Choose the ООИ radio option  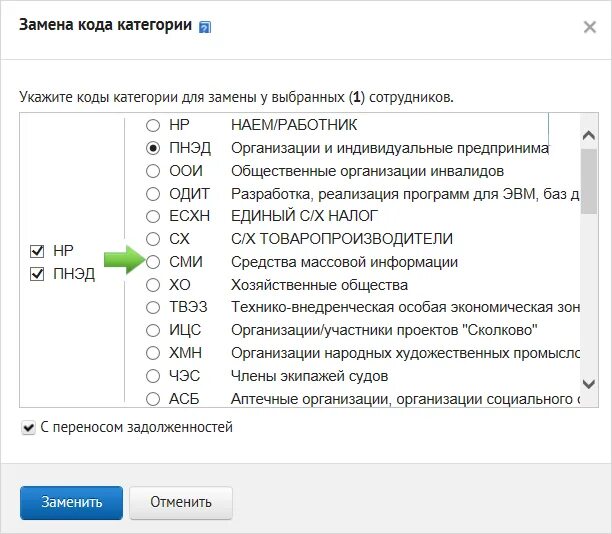click(x=153, y=171)
